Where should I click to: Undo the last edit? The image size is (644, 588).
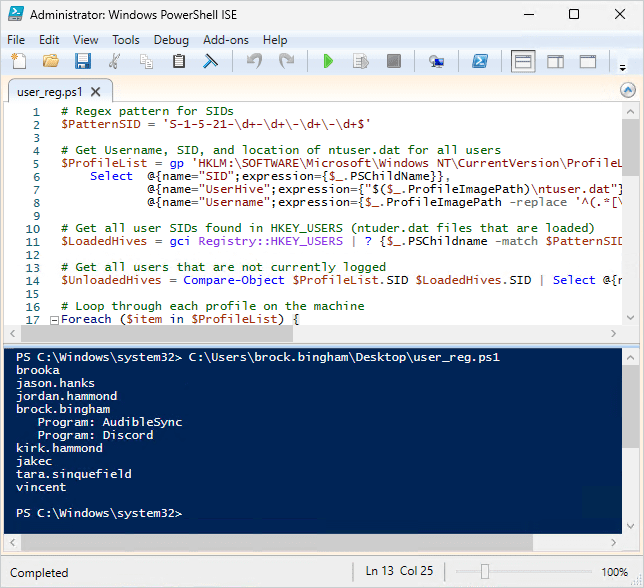pos(254,61)
